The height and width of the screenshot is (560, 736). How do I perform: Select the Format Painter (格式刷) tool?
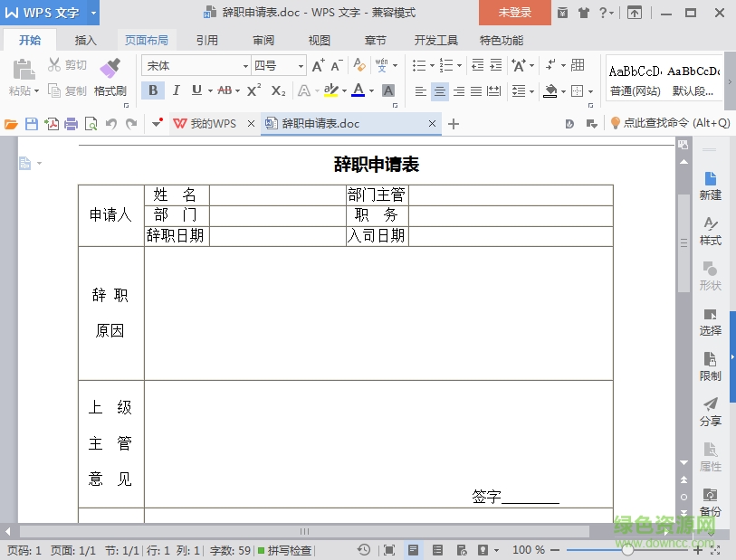tap(110, 76)
